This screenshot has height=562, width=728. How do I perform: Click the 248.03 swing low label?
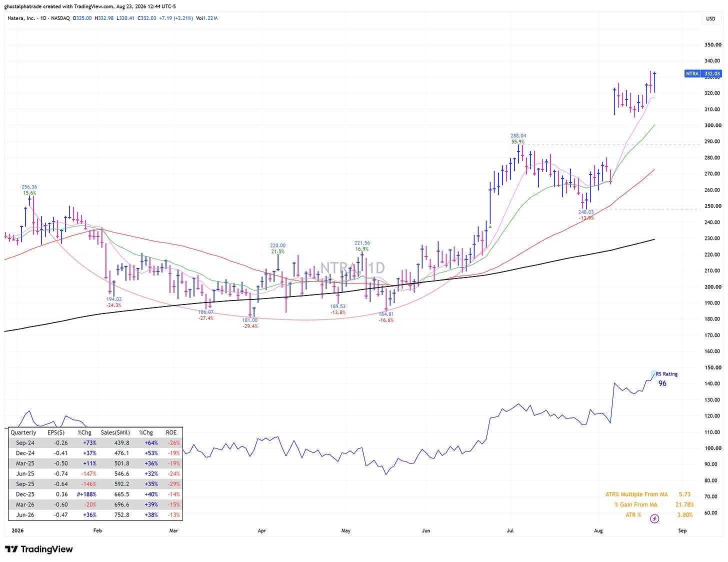click(x=586, y=212)
